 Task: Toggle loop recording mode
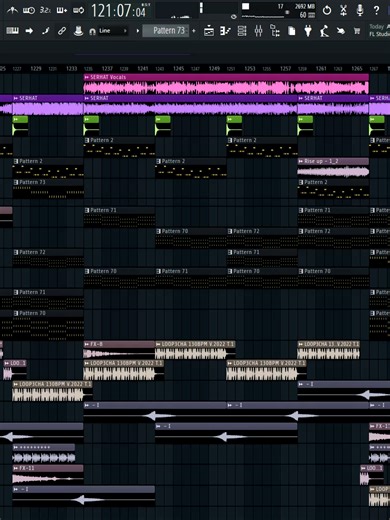pyautogui.click(x=78, y=11)
